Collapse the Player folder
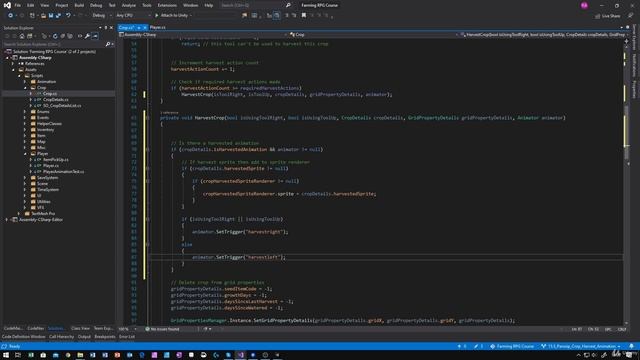This screenshot has height=360, width=640. click(25, 153)
